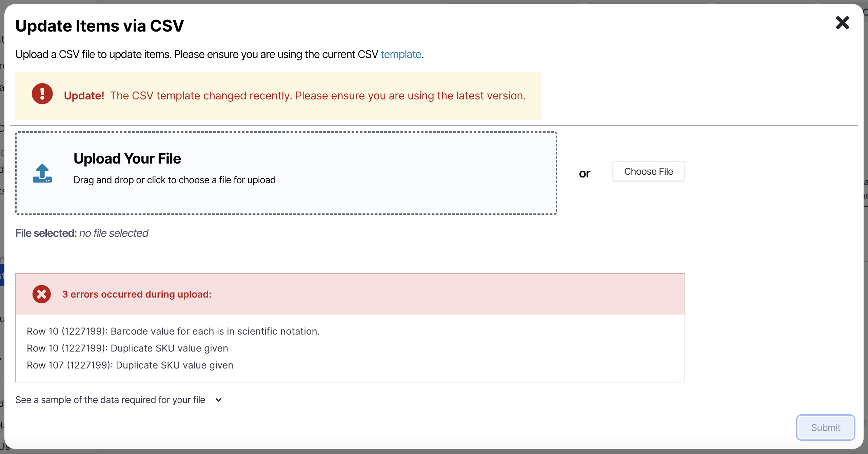Submit the CSV upload

pyautogui.click(x=825, y=428)
